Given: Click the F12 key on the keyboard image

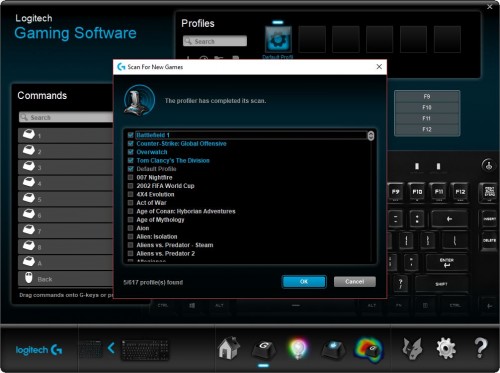Looking at the screenshot, I should [x=460, y=192].
